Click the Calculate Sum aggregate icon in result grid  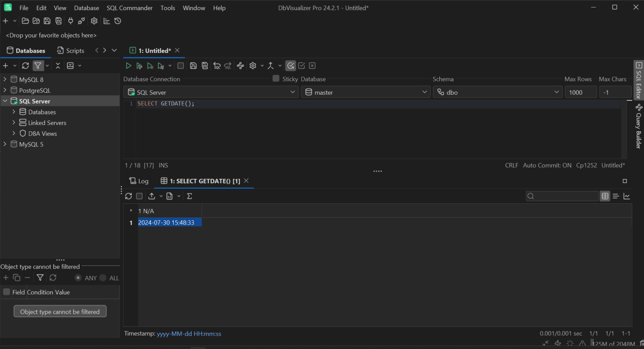pos(189,196)
